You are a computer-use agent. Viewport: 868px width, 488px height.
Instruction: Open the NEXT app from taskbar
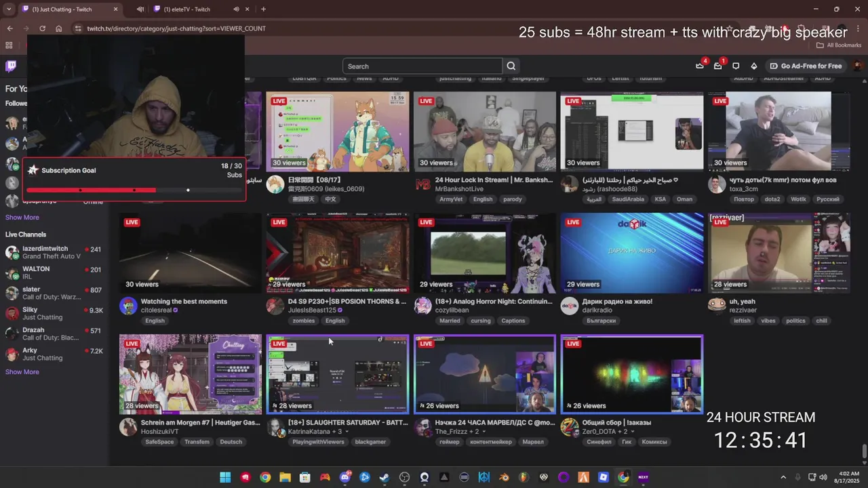[x=644, y=477]
